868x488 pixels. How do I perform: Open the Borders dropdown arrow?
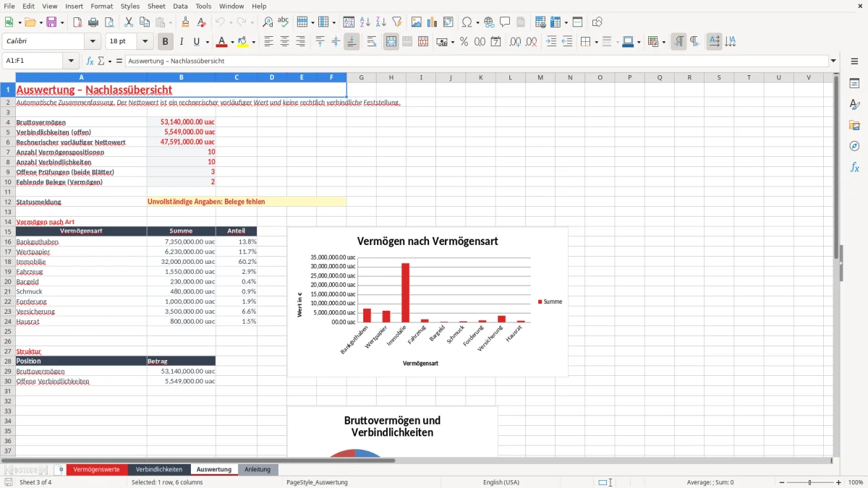click(x=596, y=42)
